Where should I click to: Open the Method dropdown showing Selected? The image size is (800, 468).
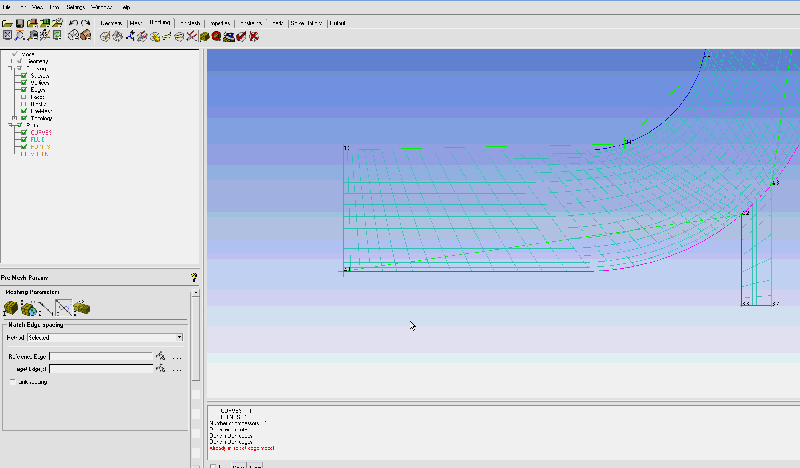pyautogui.click(x=104, y=338)
